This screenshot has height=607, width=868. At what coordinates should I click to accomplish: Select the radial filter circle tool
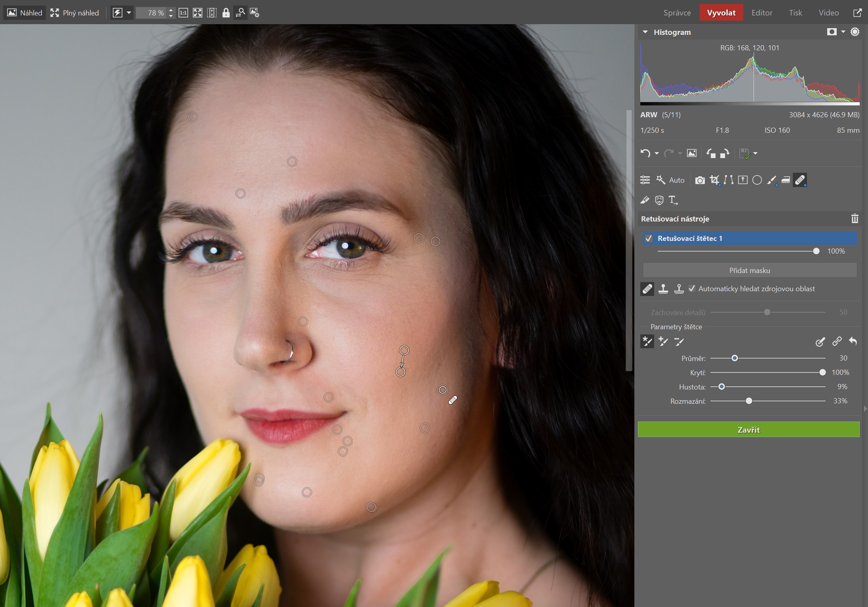[x=757, y=180]
